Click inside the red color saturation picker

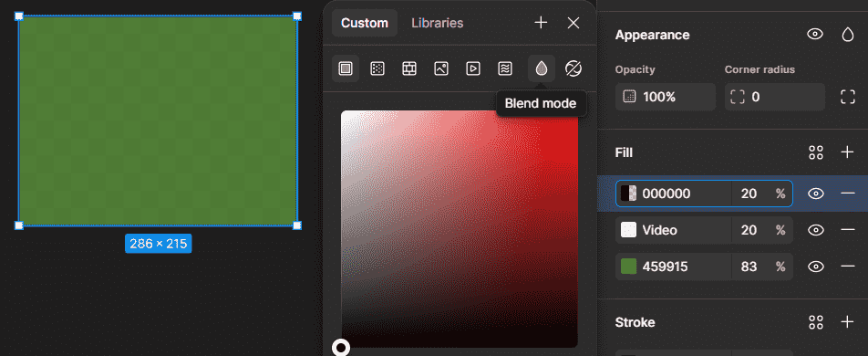(460, 229)
